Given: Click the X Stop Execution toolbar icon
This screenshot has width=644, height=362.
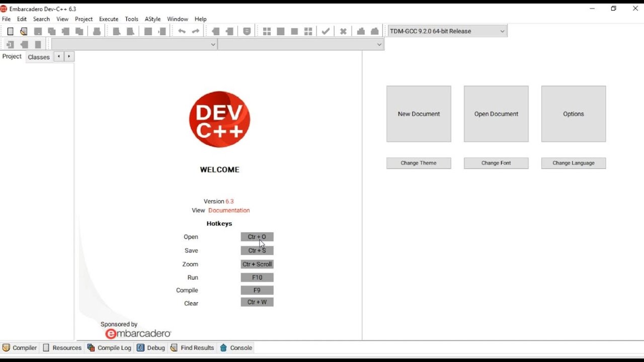Looking at the screenshot, I should pyautogui.click(x=343, y=31).
